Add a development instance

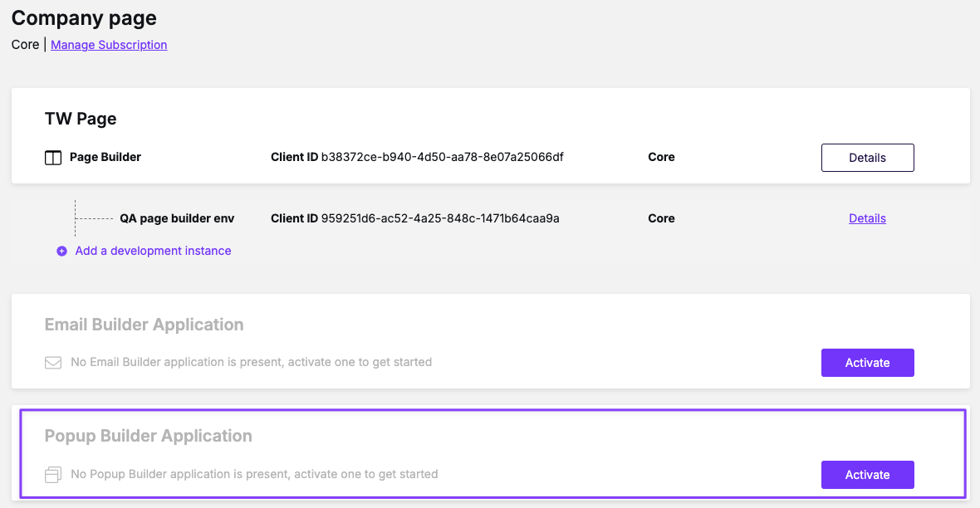click(x=153, y=251)
